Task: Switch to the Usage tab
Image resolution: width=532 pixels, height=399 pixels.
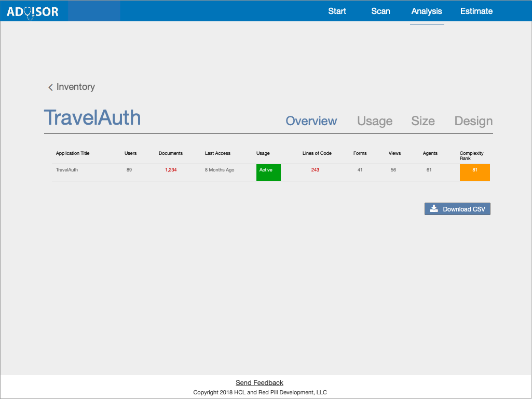Action: [375, 121]
